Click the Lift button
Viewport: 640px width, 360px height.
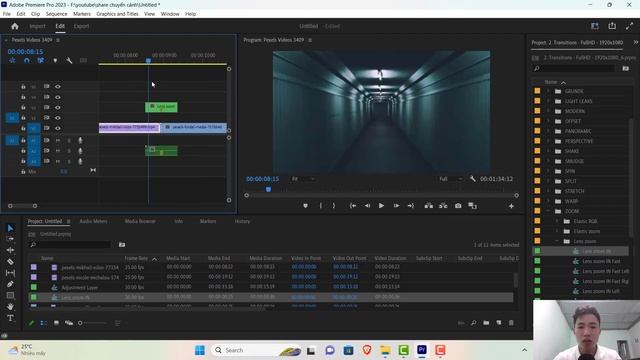click(x=429, y=206)
